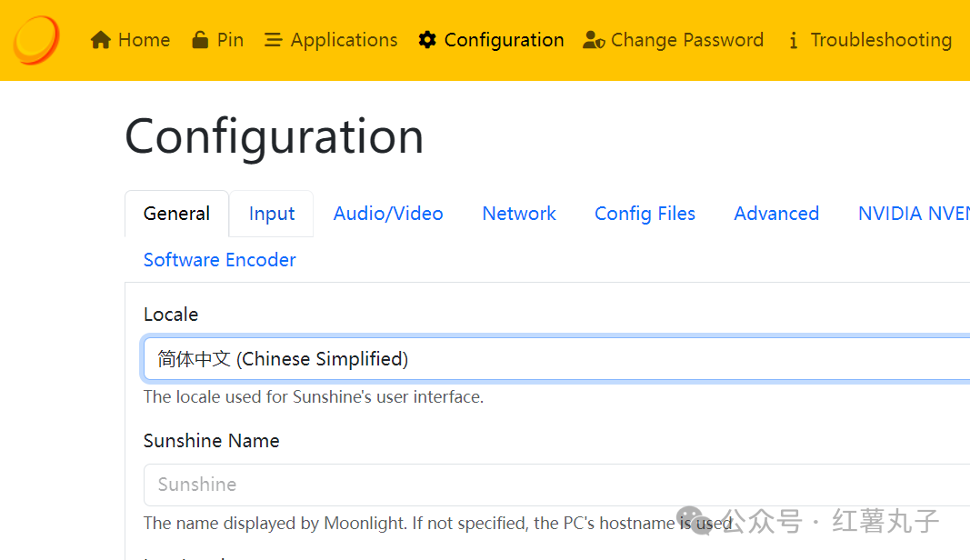Click the Sunshine Name input field
970x560 pixels.
click(556, 485)
